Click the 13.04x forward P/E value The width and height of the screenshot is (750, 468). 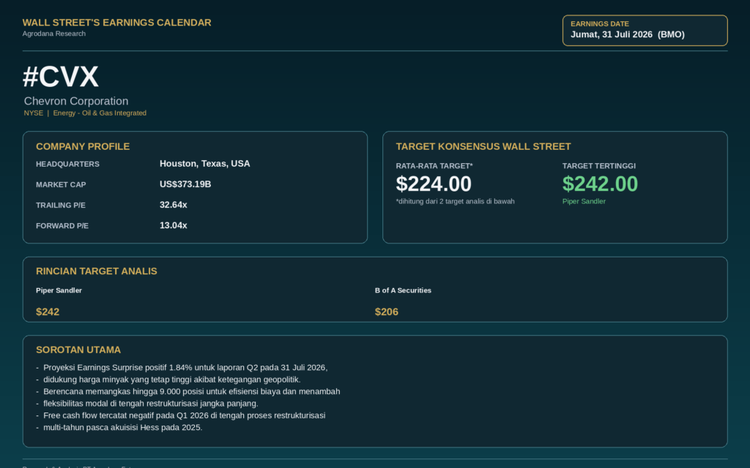point(173,225)
